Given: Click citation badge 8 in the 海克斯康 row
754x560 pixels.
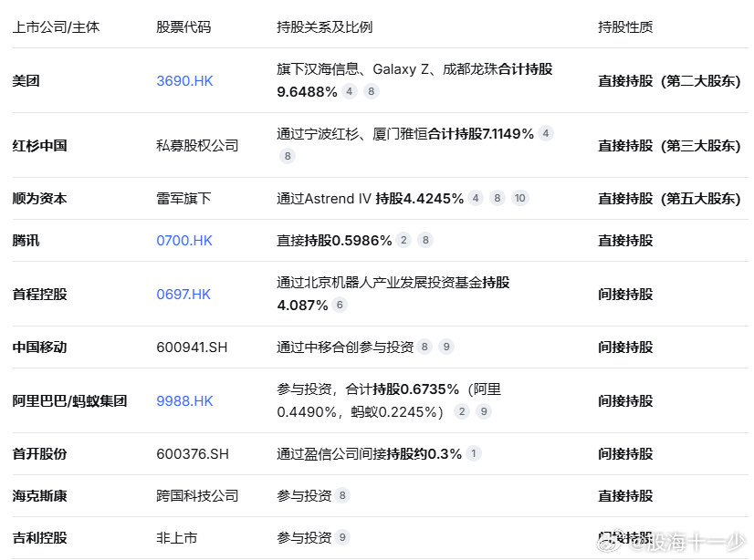Looking at the screenshot, I should (342, 495).
